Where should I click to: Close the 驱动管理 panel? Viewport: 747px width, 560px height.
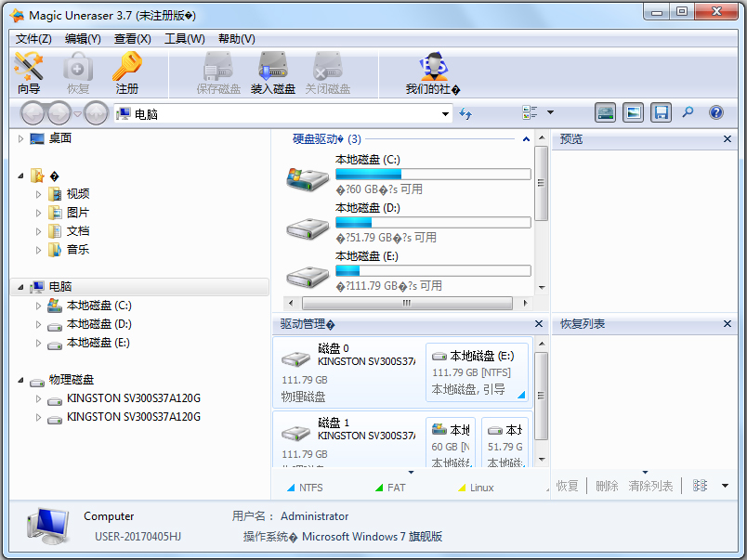click(x=539, y=324)
